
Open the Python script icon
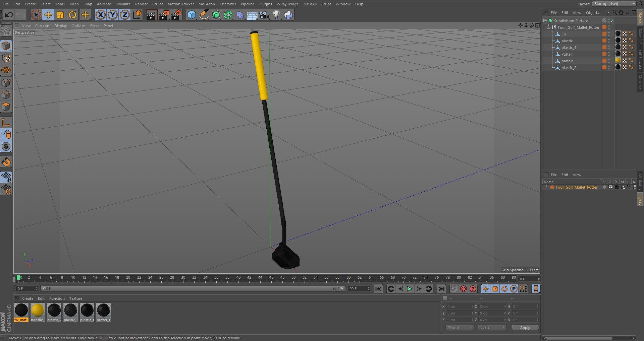pos(288,15)
